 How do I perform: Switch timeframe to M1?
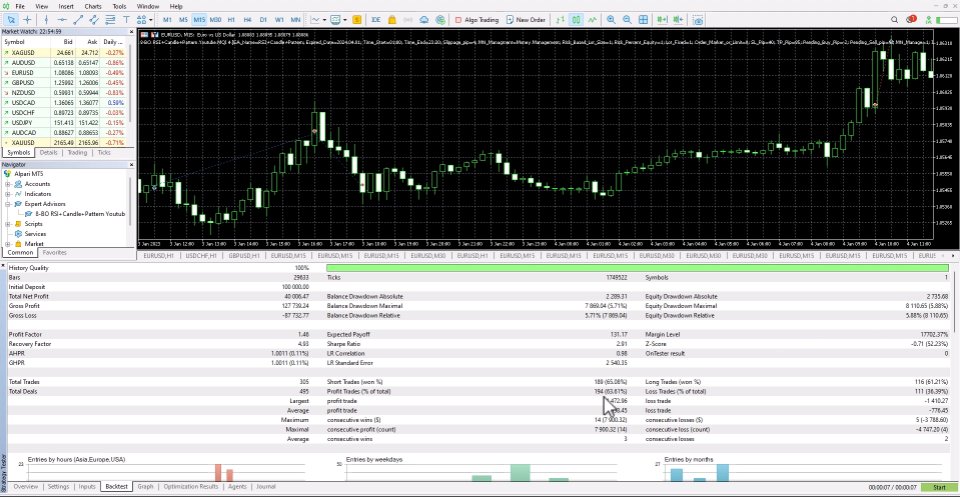tap(167, 20)
